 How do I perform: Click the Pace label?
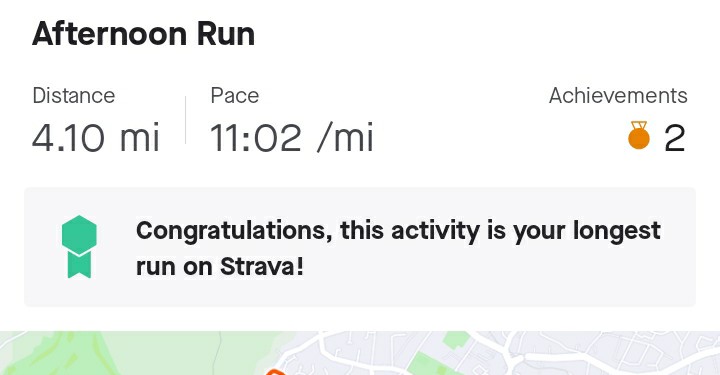pos(235,96)
